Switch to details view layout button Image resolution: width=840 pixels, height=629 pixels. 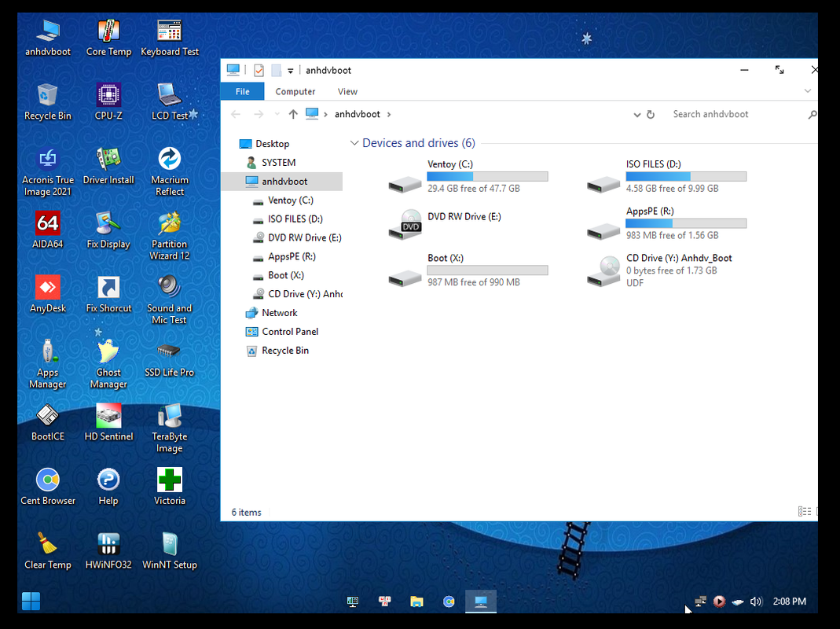804,512
